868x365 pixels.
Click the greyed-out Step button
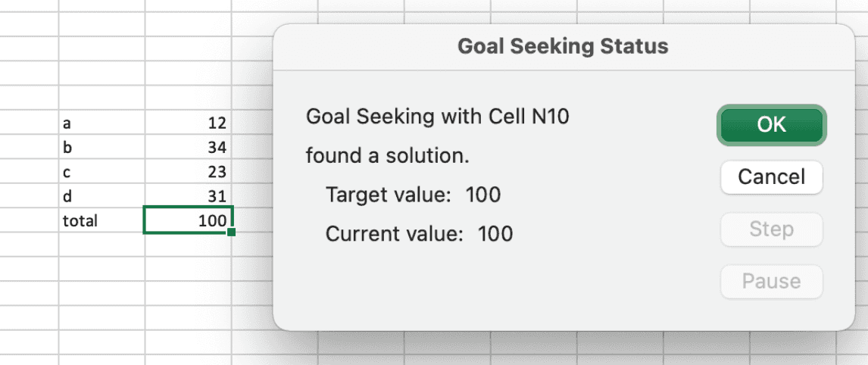coord(771,229)
